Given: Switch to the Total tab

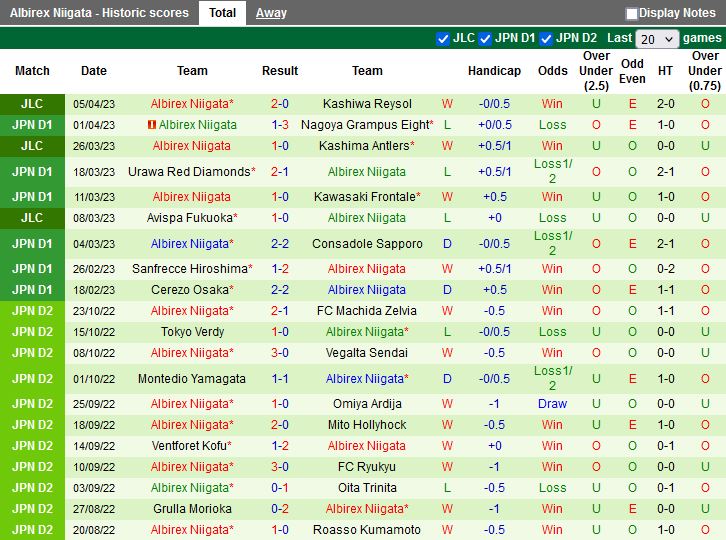Looking at the screenshot, I should (x=222, y=13).
